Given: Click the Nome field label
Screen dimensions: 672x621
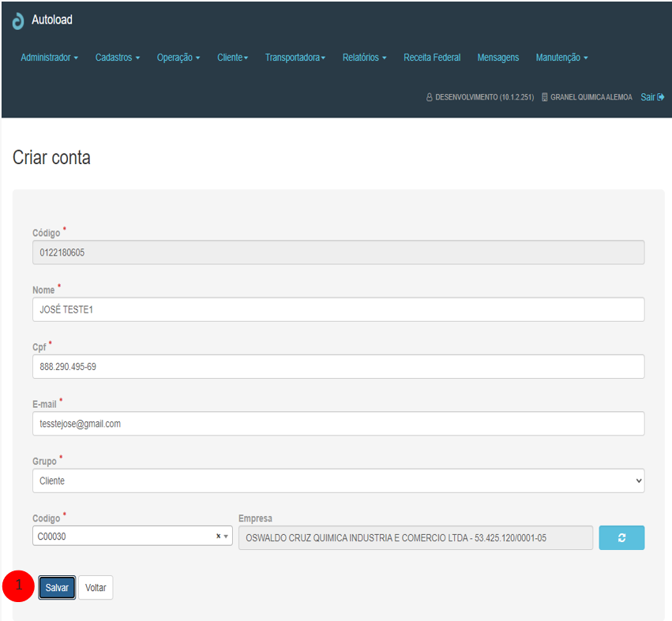Looking at the screenshot, I should tap(43, 290).
